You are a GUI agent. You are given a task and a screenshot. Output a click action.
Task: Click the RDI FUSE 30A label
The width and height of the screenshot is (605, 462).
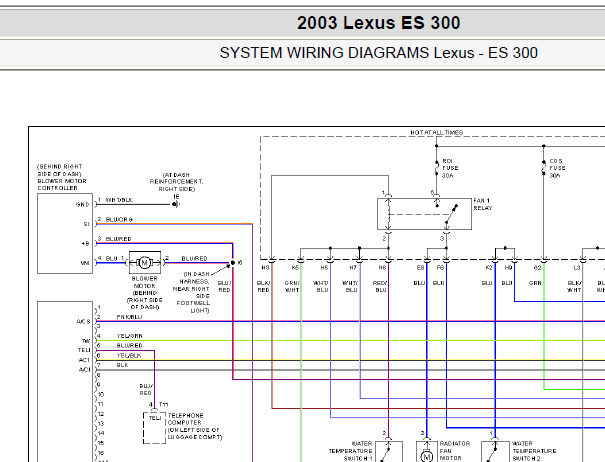pyautogui.click(x=450, y=168)
